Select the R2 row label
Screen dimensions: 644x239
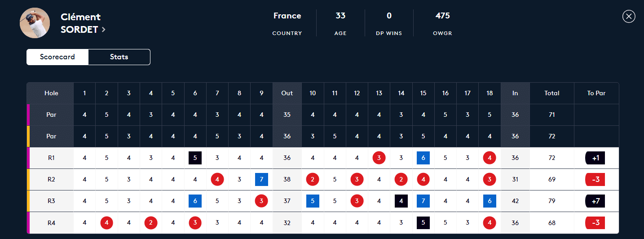(51, 180)
